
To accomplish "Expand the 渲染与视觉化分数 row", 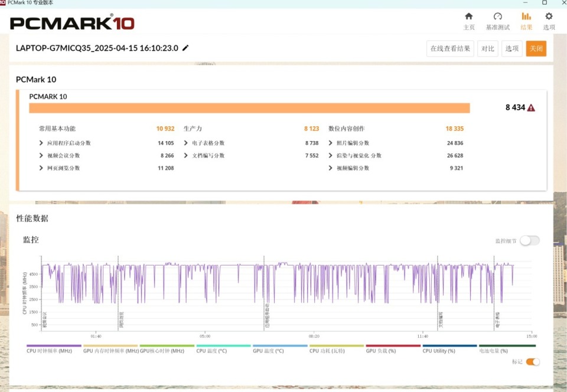I will [330, 155].
